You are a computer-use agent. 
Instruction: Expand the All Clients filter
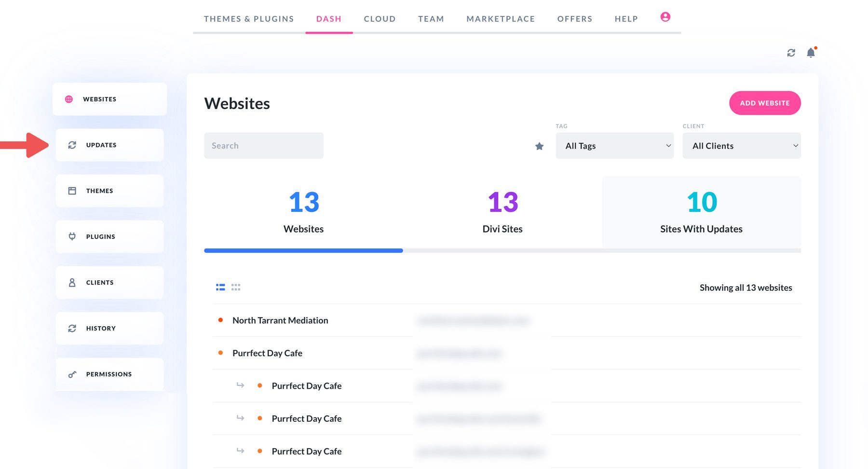[741, 145]
